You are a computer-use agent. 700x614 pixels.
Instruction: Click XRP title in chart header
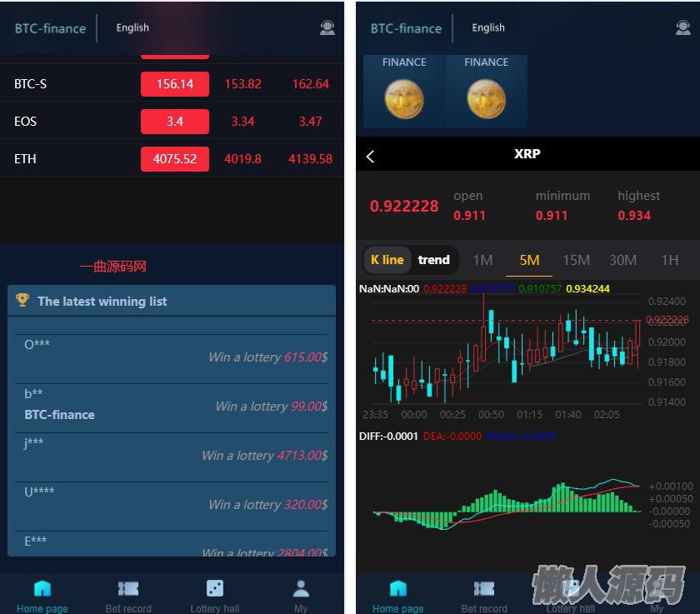(x=527, y=154)
